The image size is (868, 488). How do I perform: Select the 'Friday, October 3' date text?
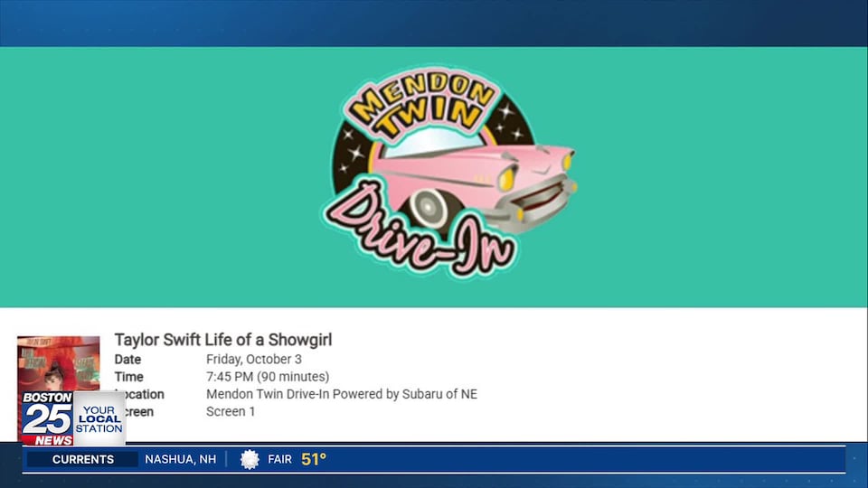pyautogui.click(x=253, y=359)
